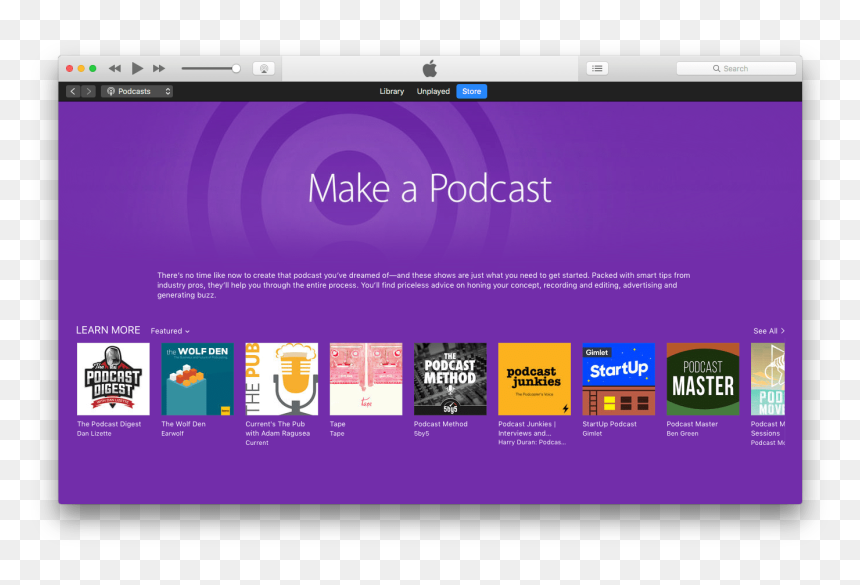Click Current's The Pub title link
860x585 pixels.
(278, 429)
